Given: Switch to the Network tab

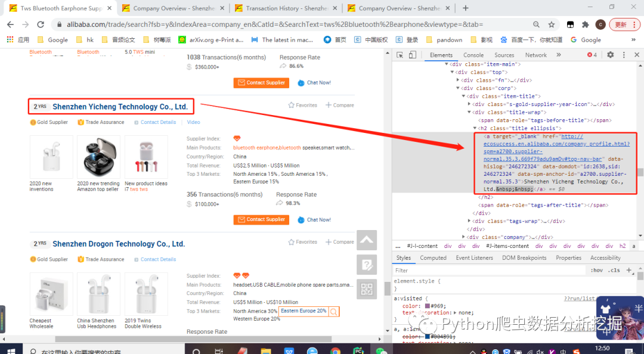Looking at the screenshot, I should [535, 55].
